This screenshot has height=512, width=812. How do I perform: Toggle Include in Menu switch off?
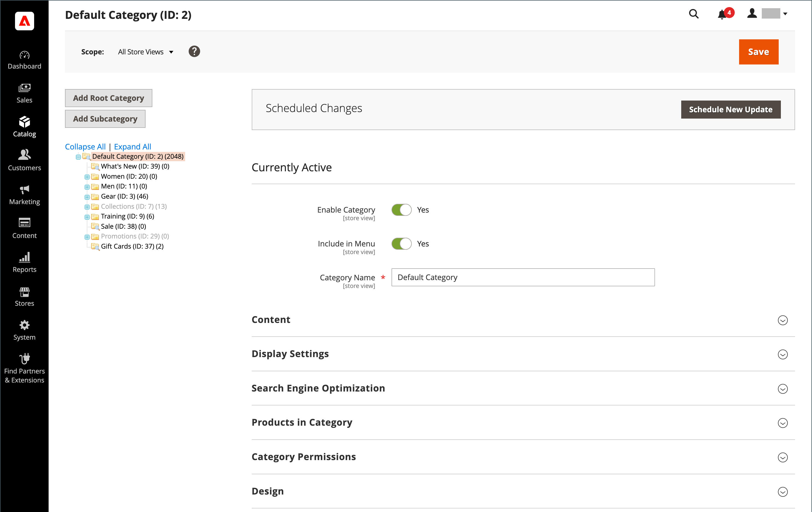tap(401, 243)
